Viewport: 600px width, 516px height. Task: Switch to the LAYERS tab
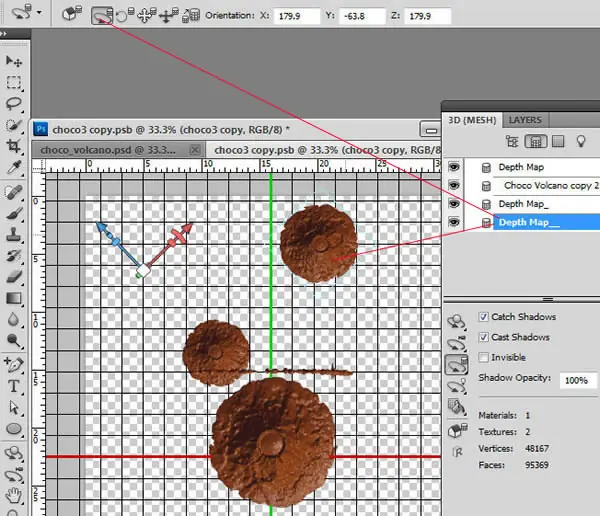pos(525,120)
